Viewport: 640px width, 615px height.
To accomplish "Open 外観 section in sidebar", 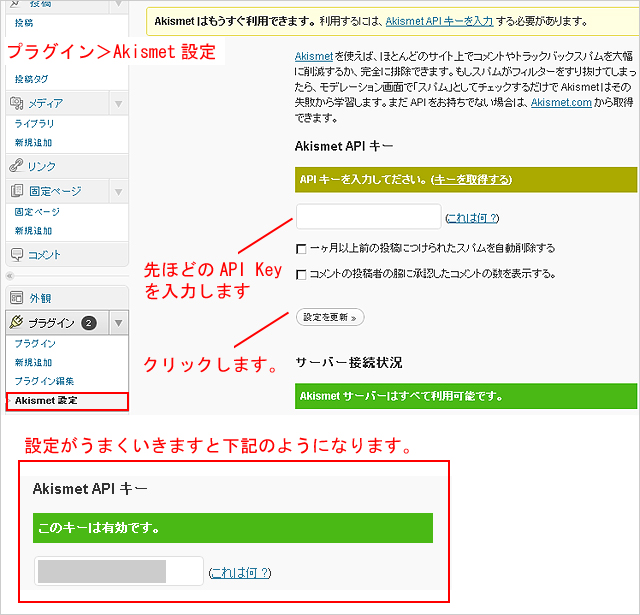I will [x=40, y=298].
